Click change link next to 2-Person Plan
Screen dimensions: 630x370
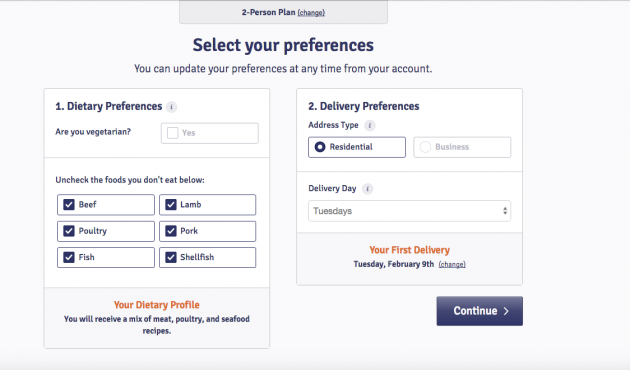click(311, 13)
